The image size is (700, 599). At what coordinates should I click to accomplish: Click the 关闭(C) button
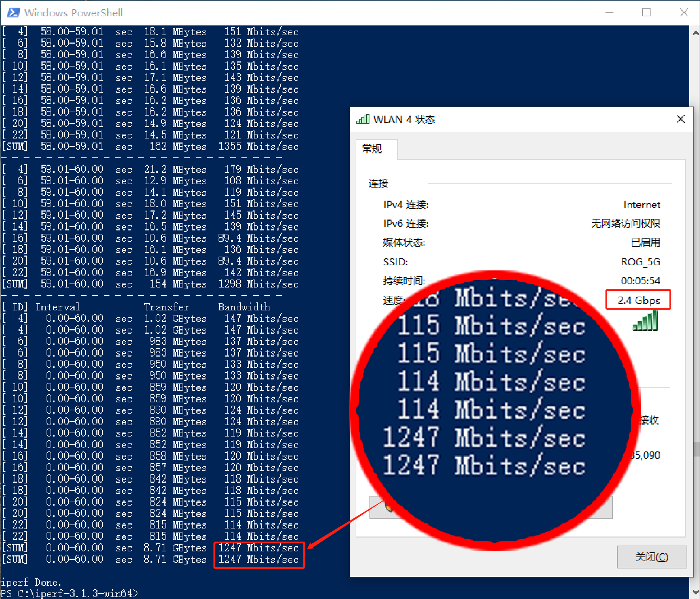coord(652,557)
